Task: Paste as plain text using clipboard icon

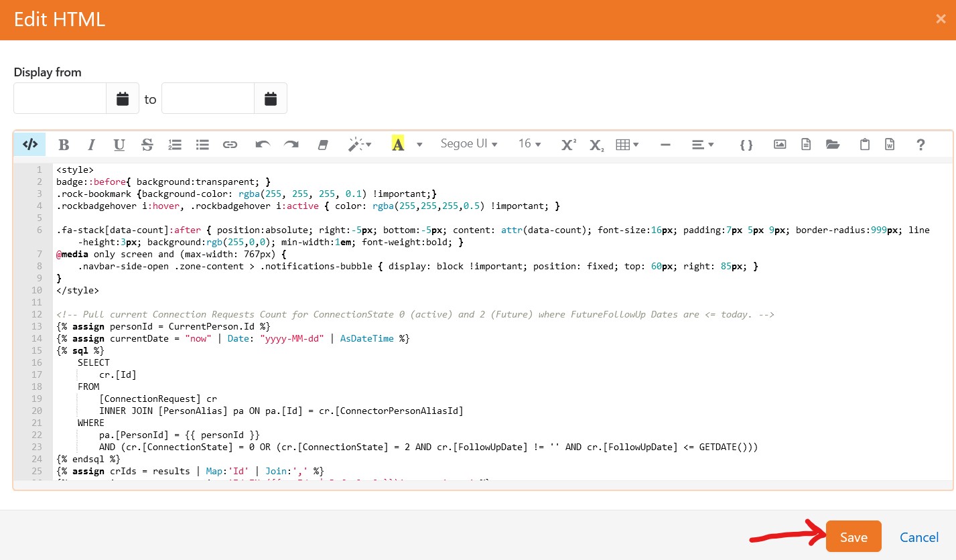Action: (865, 144)
